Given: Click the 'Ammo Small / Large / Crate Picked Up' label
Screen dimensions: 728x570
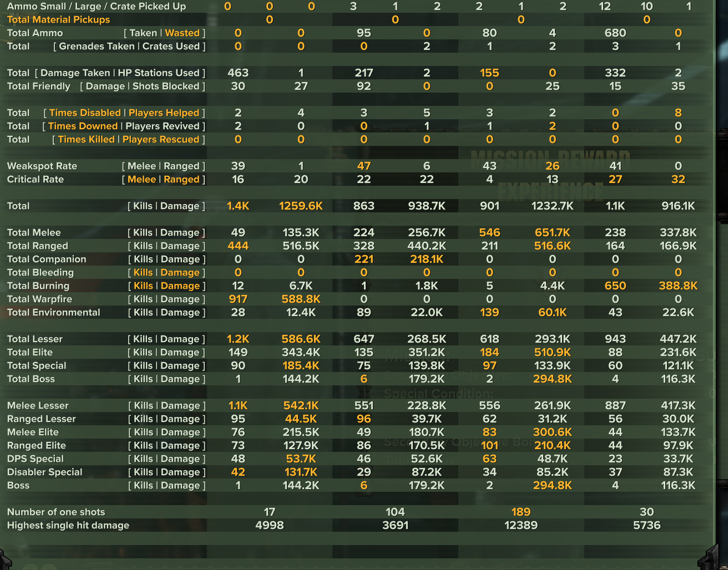Looking at the screenshot, I should pos(97,6).
